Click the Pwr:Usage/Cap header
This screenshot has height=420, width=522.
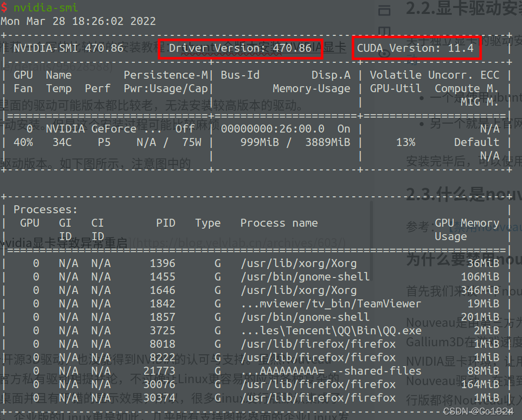coord(166,89)
